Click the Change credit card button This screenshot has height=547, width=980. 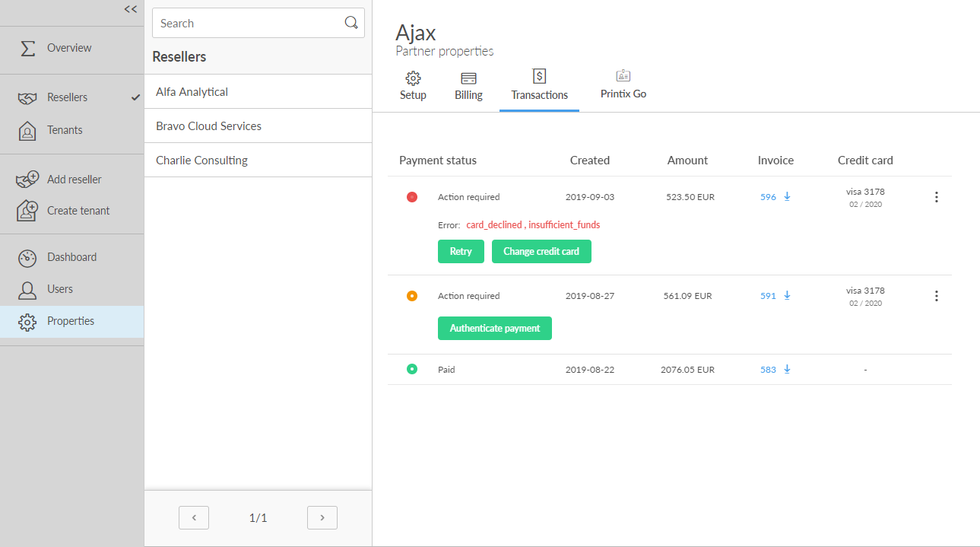point(541,252)
